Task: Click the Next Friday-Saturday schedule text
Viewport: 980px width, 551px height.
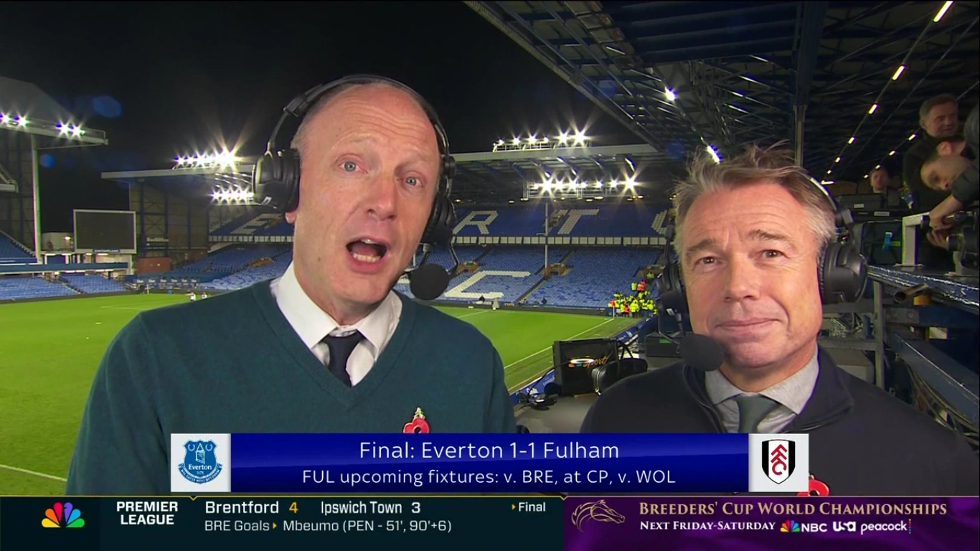Action: (x=707, y=527)
